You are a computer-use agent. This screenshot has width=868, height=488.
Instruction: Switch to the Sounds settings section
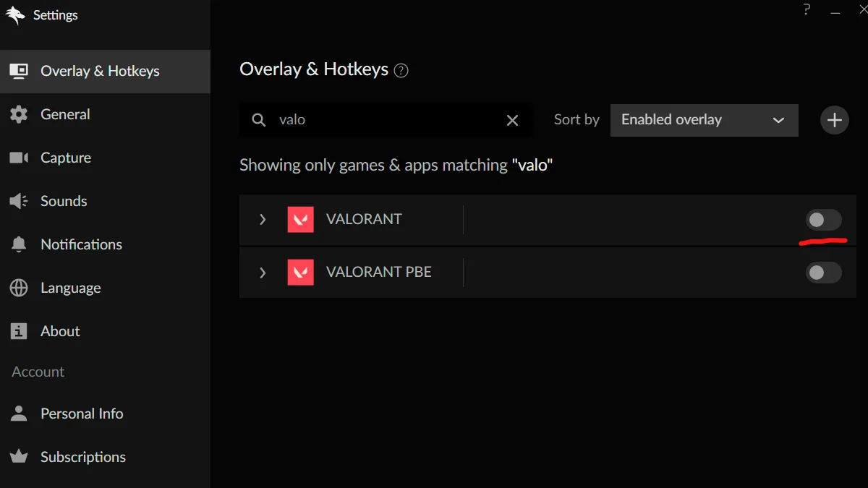tap(105, 201)
